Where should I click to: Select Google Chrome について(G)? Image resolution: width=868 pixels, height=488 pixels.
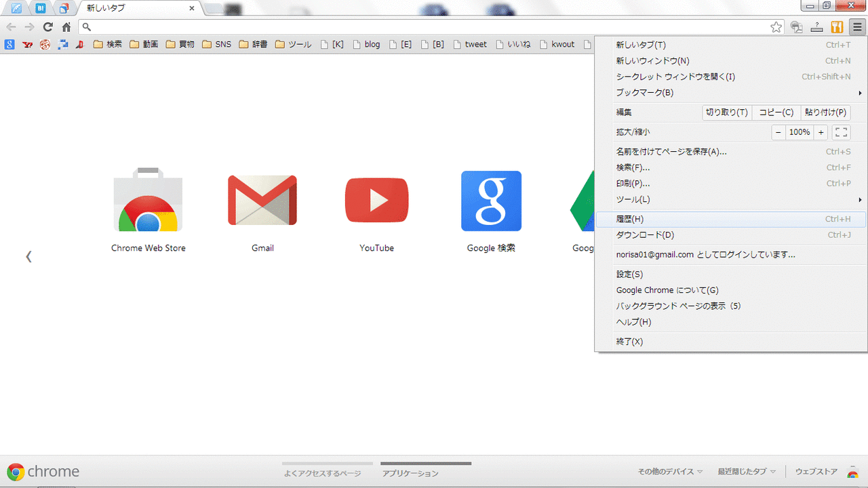pyautogui.click(x=731, y=290)
